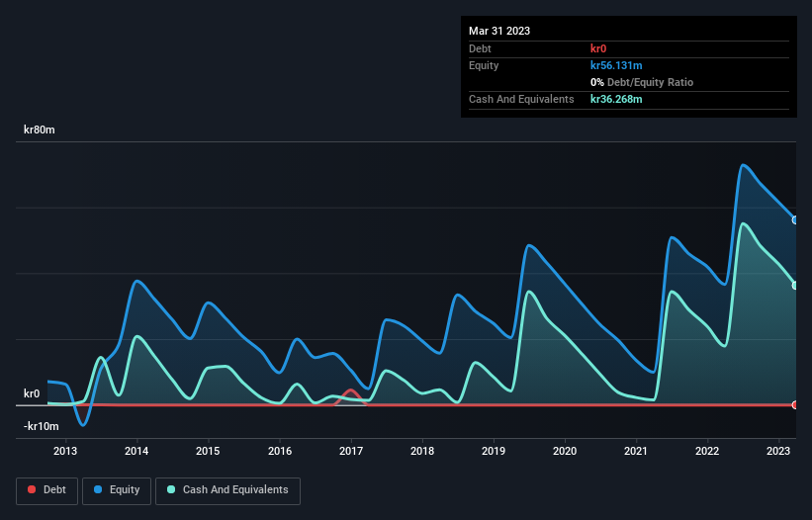Click the kr56.131m equity value
Screen dimensions: 812x520
pos(616,65)
